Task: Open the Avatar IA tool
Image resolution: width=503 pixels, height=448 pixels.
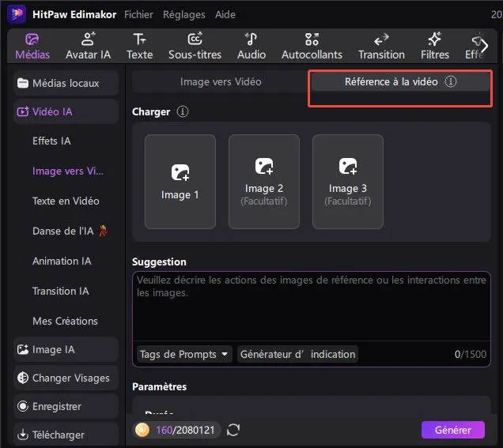Action: click(88, 46)
